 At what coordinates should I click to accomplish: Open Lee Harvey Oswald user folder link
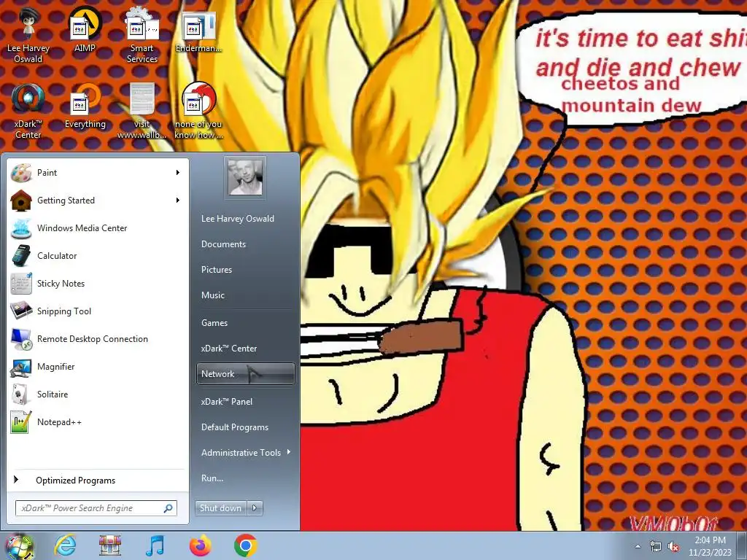tap(238, 219)
